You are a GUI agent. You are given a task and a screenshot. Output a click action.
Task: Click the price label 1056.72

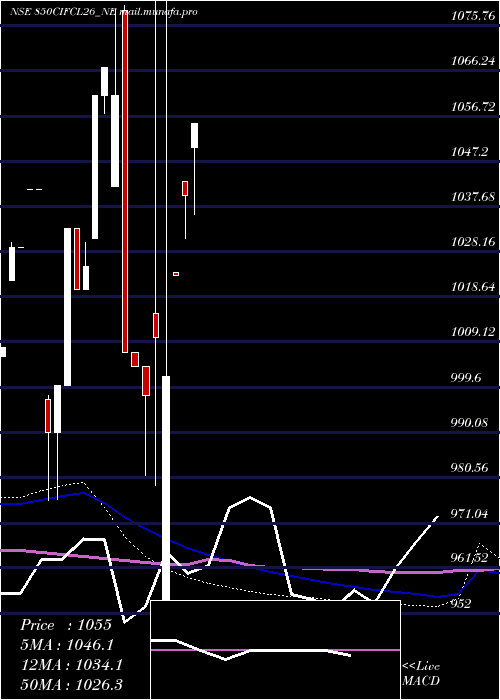point(473,107)
